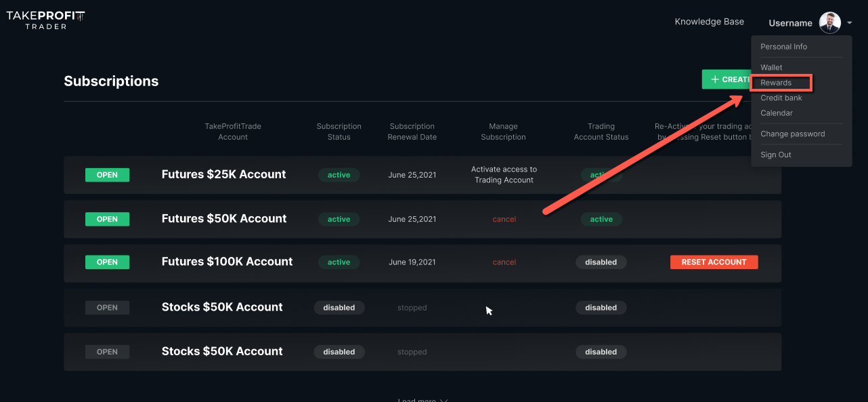Click subscription active badge for Futures $100K
This screenshot has height=402, width=868.
point(339,262)
